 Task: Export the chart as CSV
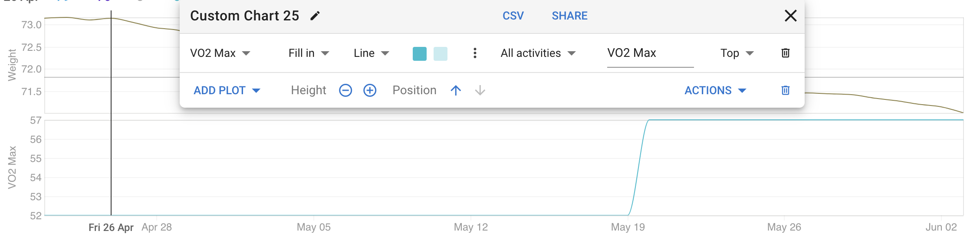pyautogui.click(x=513, y=16)
